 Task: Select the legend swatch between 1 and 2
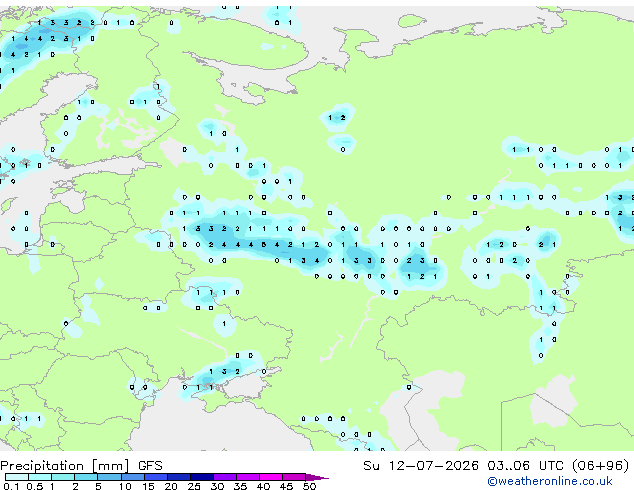[63, 477]
